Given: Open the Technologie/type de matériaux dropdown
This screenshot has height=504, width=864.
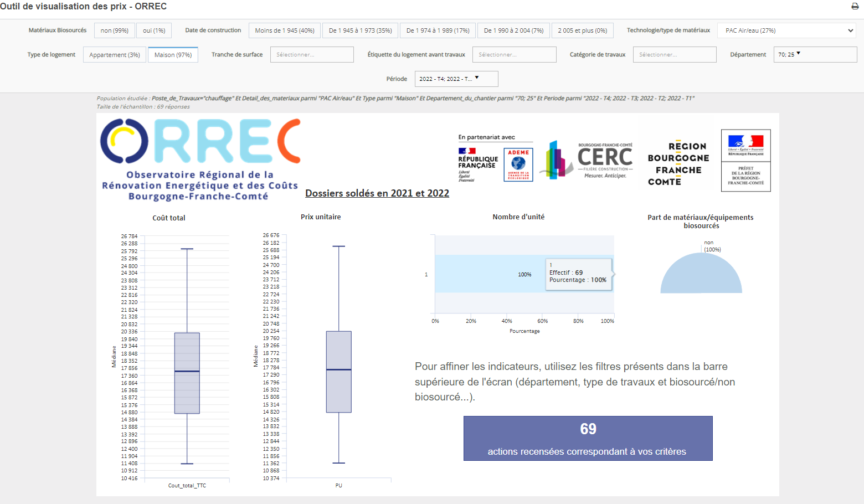Looking at the screenshot, I should (786, 30).
